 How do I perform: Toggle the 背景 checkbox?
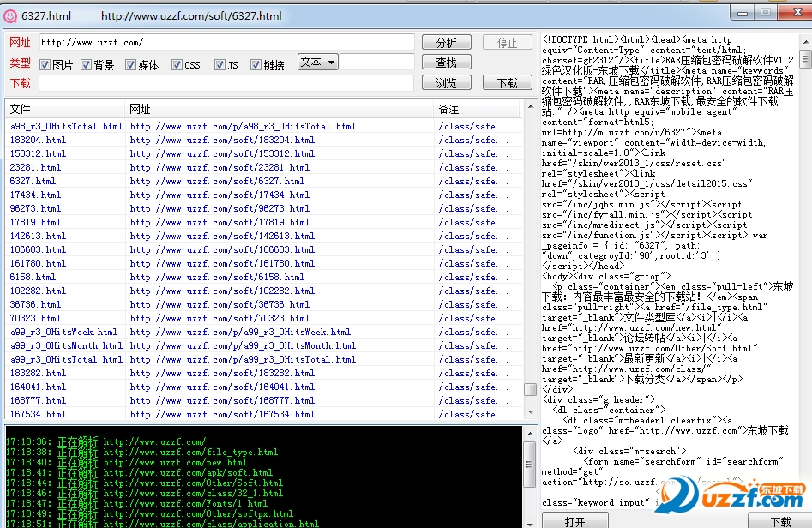coord(86,64)
